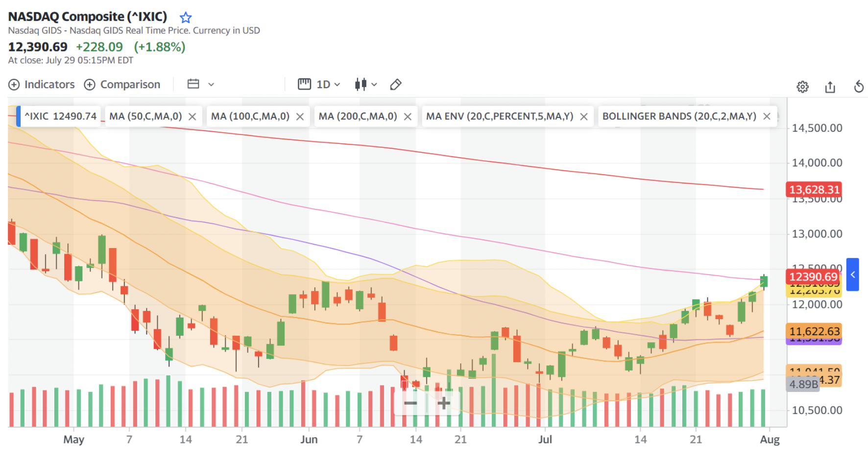The image size is (868, 463).
Task: Click the 10,500.00 axis value
Action: coord(817,410)
